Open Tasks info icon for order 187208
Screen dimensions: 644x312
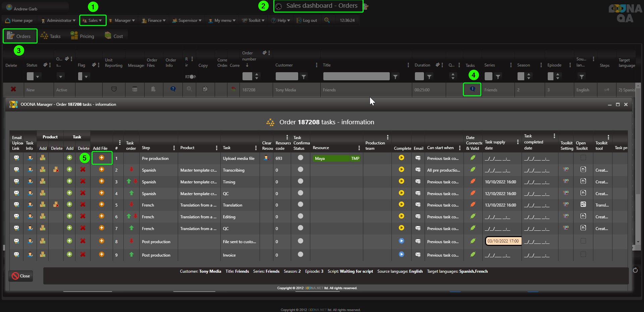pyautogui.click(x=472, y=89)
